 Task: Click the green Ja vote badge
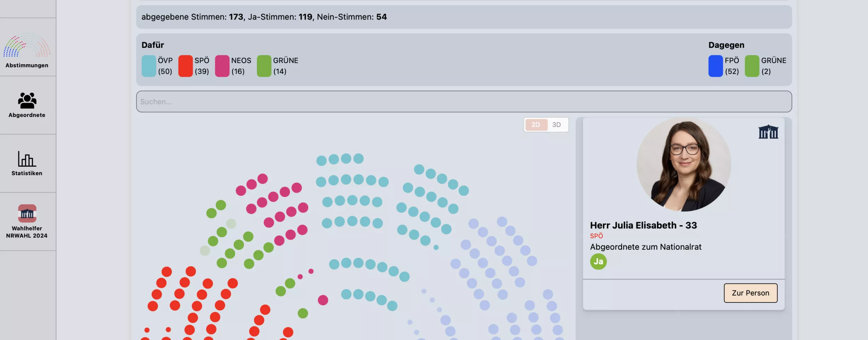(598, 262)
